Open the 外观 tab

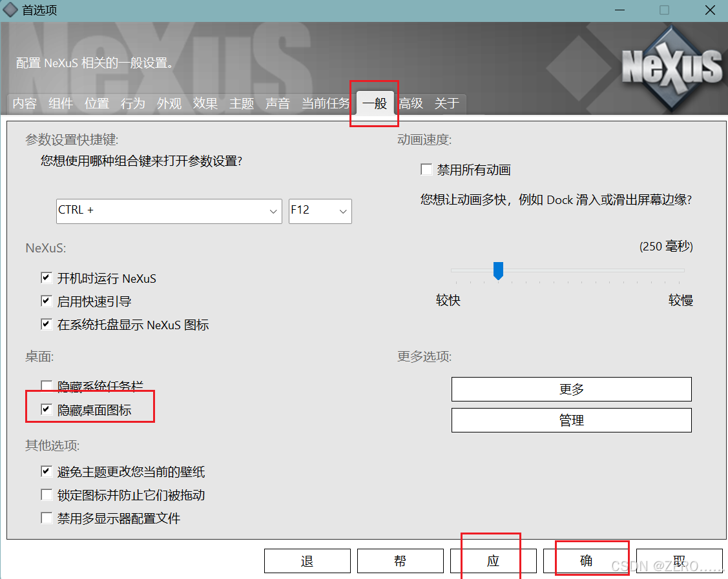point(169,103)
